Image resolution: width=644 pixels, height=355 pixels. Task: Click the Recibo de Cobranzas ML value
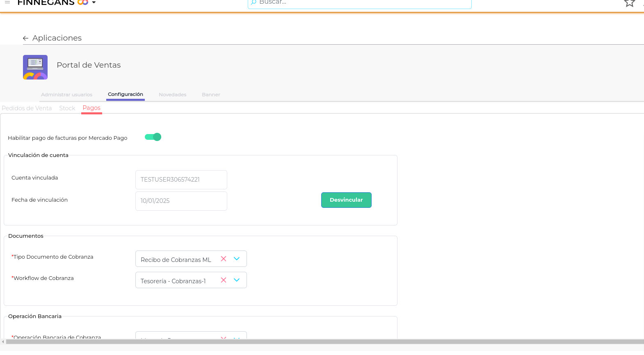[176, 260]
